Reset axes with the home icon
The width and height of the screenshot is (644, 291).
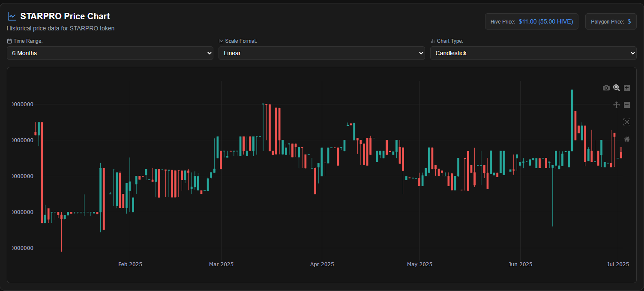pyautogui.click(x=627, y=139)
